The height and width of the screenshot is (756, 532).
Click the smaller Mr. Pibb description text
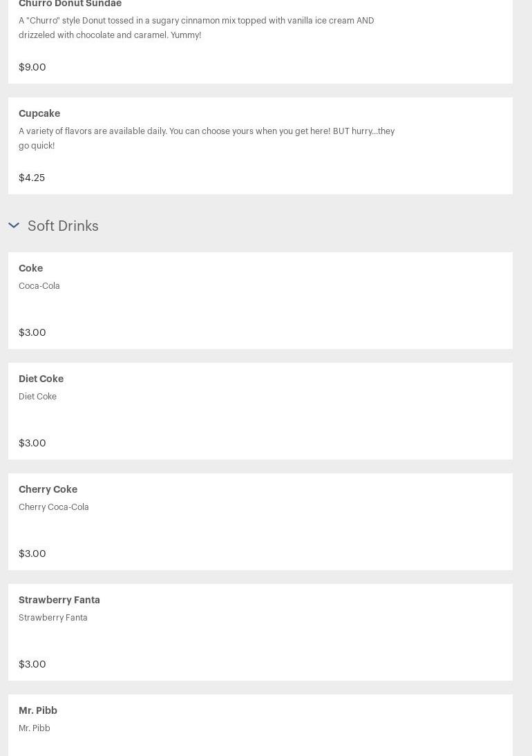click(x=35, y=728)
